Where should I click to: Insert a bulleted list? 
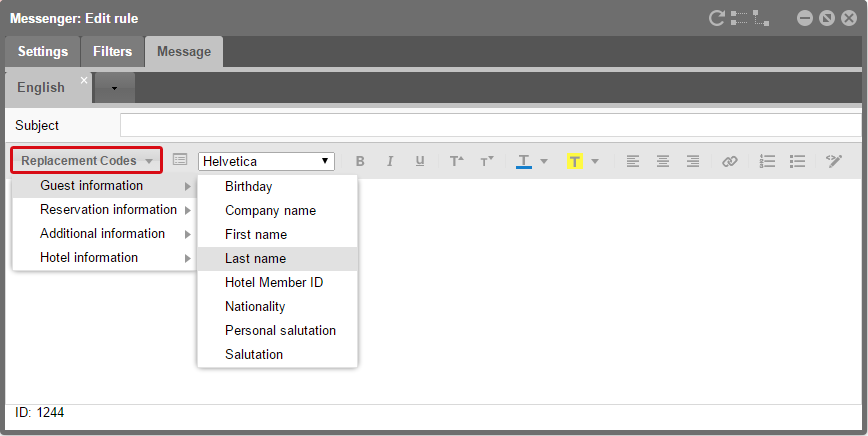(x=797, y=161)
